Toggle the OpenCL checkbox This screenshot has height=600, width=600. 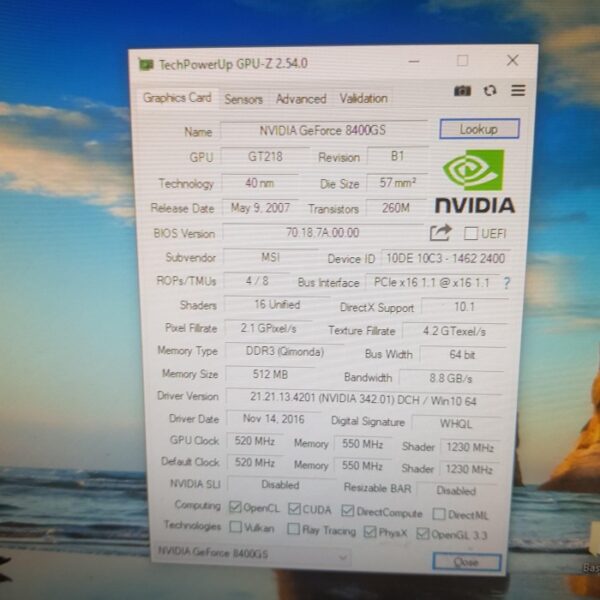(235, 507)
